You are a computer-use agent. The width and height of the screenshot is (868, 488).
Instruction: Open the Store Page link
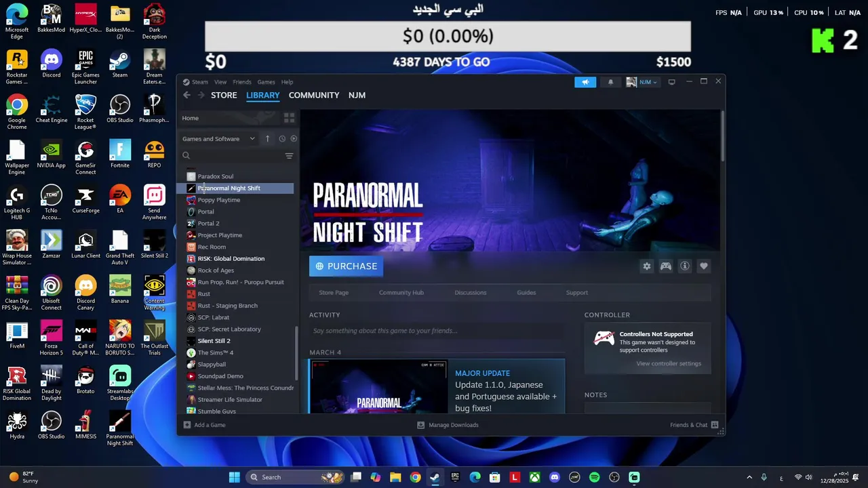point(334,293)
